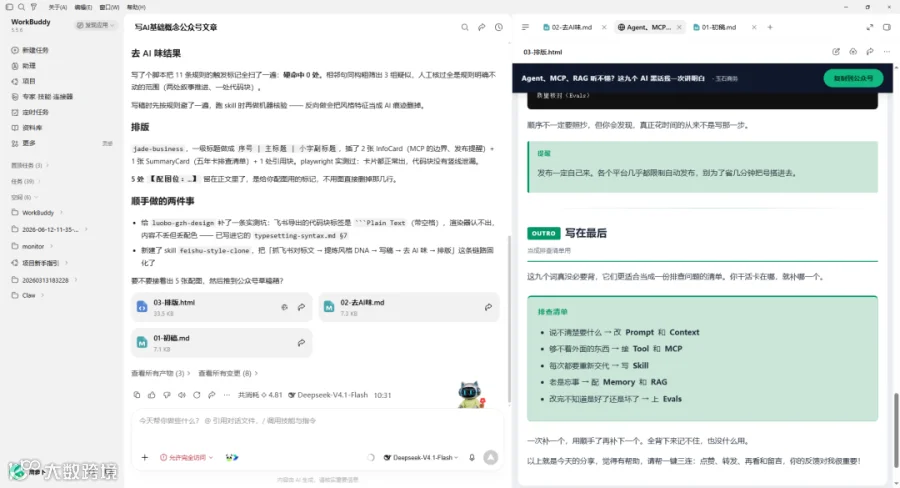View all changes via 查看所有变更 (8)

tap(228, 373)
